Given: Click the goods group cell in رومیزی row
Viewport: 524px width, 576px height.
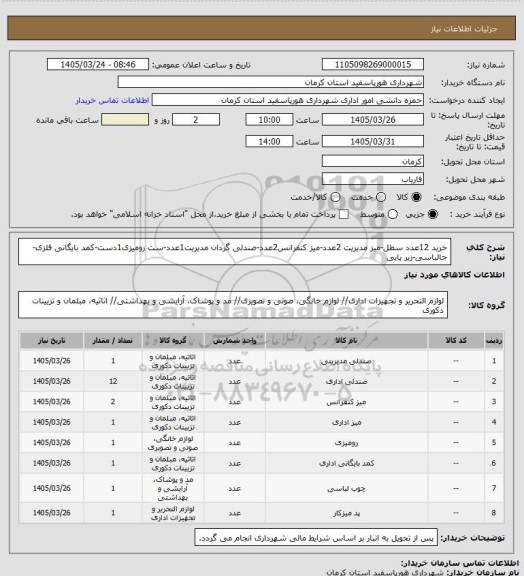Looking at the screenshot, I should [173, 443].
